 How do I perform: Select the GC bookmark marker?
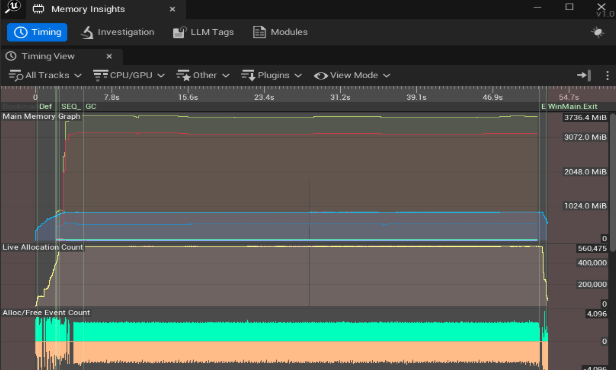point(91,106)
